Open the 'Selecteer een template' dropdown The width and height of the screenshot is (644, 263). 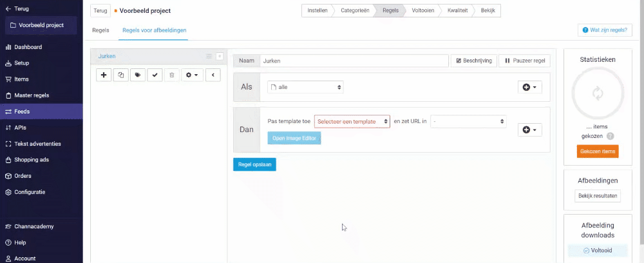point(352,122)
